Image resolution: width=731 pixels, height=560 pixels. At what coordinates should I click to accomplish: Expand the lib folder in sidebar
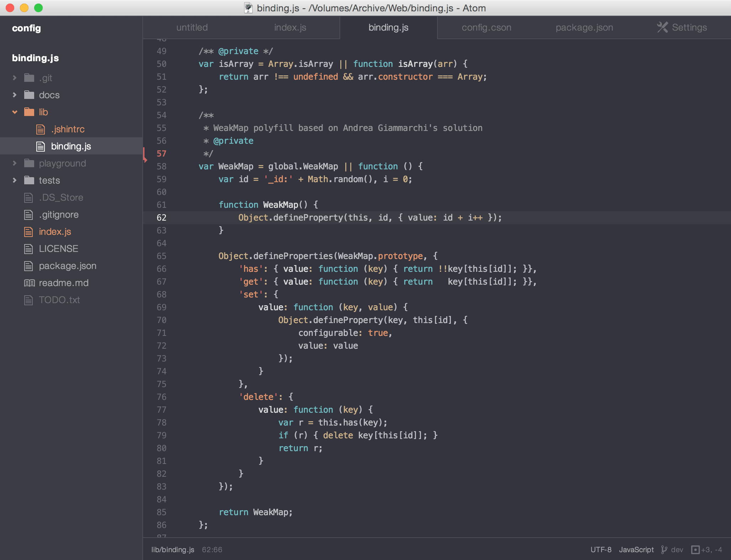[x=16, y=112]
